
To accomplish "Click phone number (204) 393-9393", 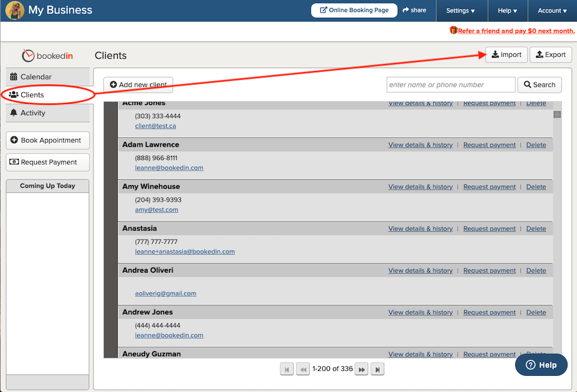I will point(158,200).
